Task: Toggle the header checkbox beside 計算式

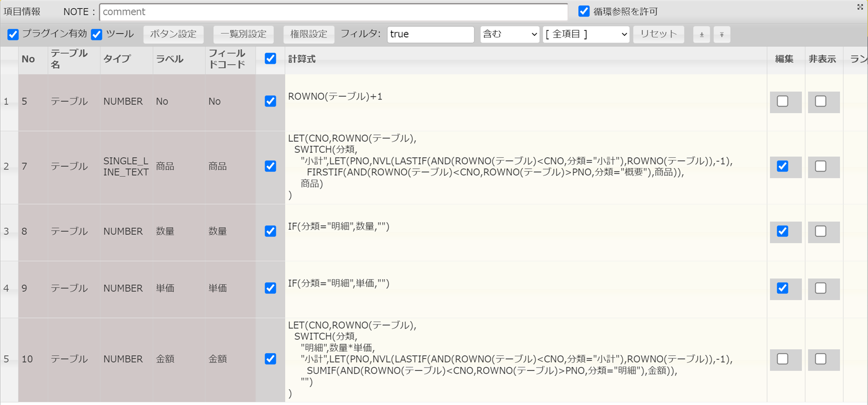Action: pyautogui.click(x=270, y=58)
